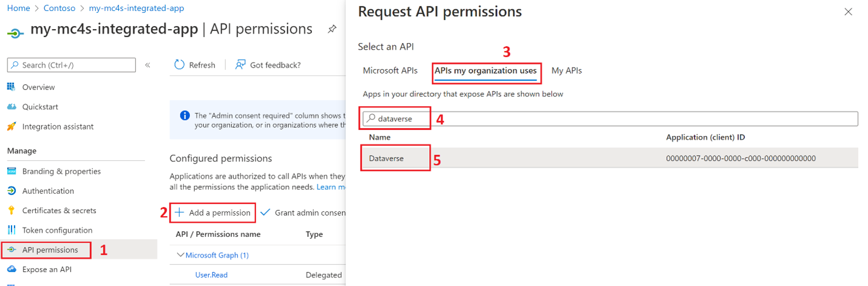Click Application (client) ID column header
This screenshot has width=868, height=286.
tap(705, 137)
